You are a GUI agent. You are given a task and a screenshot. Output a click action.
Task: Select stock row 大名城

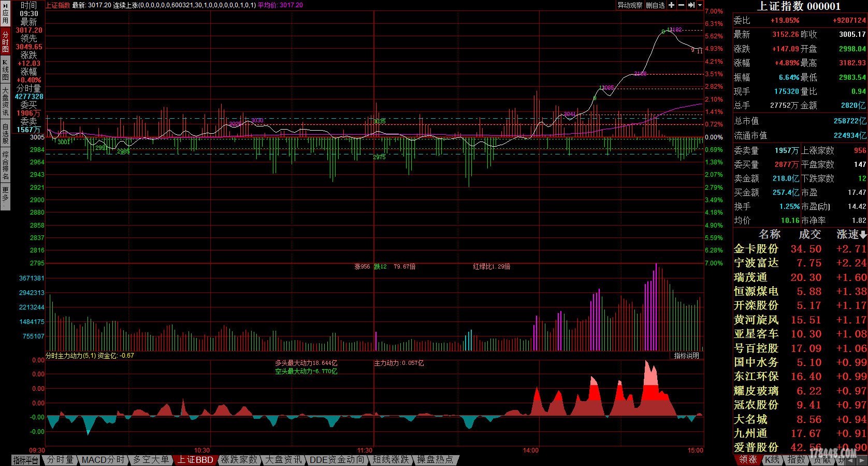pos(800,419)
